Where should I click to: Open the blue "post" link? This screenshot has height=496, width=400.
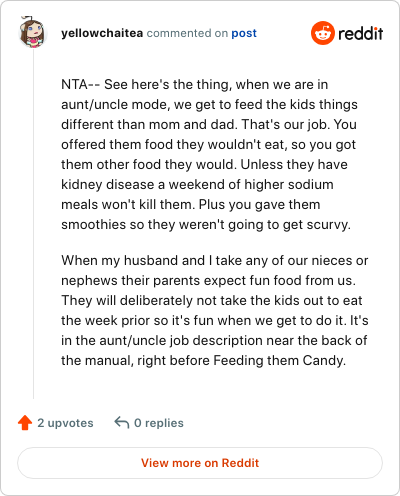click(244, 33)
